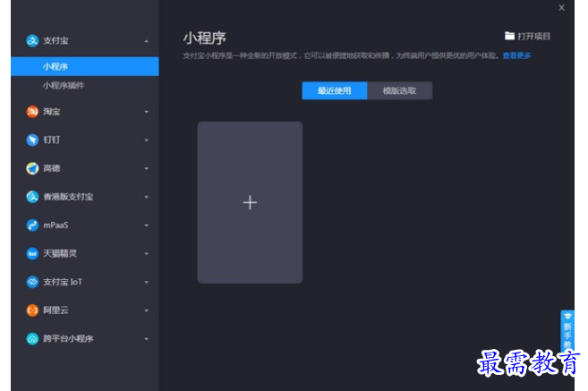The image size is (588, 391).
Task: Expand the mPaaS section arrow
Action: pyautogui.click(x=147, y=225)
